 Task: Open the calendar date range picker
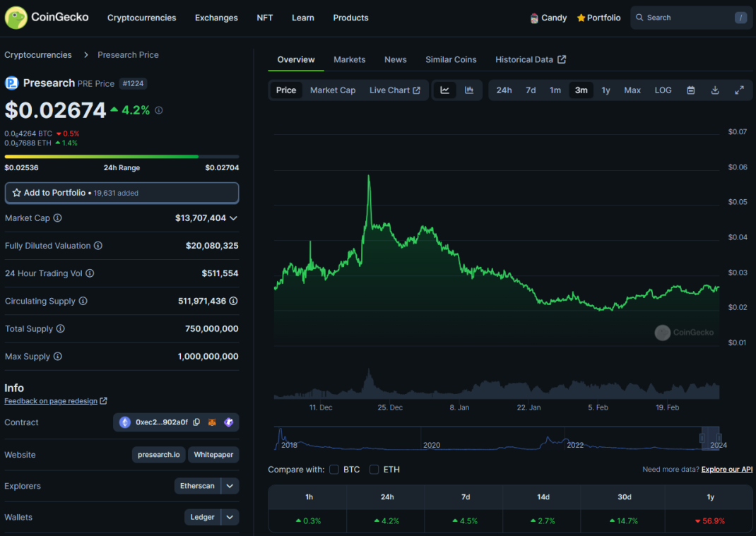[x=691, y=90]
